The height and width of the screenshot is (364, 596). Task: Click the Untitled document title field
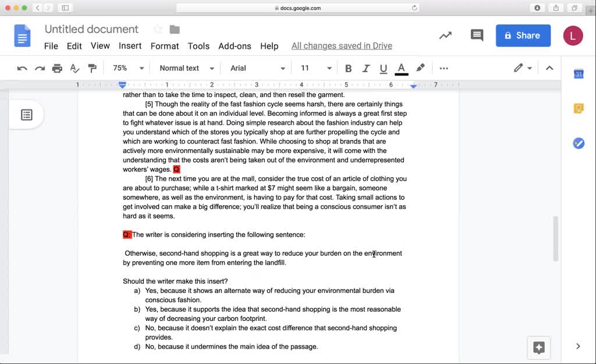pyautogui.click(x=91, y=29)
